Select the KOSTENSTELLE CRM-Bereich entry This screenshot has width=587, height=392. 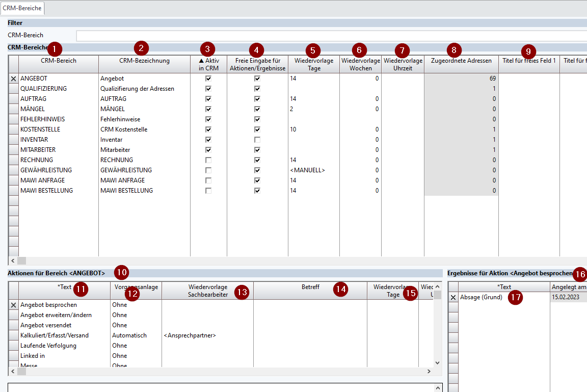point(40,129)
